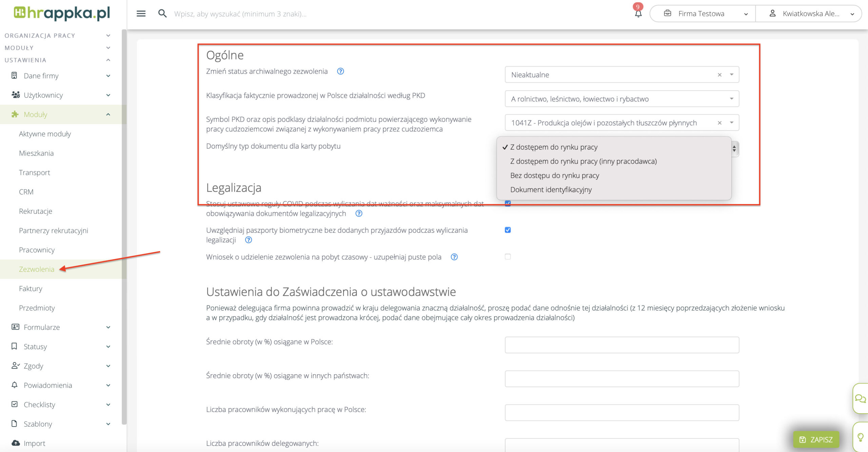This screenshot has height=452, width=868.
Task: Click the average turnover in Poland field
Action: click(622, 345)
